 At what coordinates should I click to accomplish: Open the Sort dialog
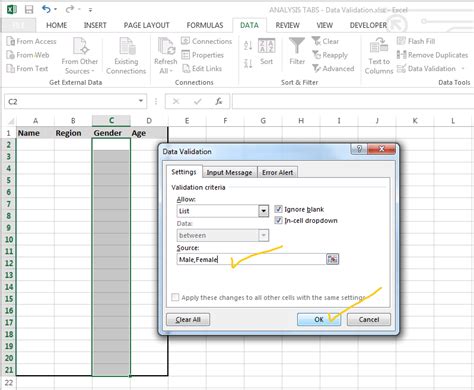click(x=267, y=52)
